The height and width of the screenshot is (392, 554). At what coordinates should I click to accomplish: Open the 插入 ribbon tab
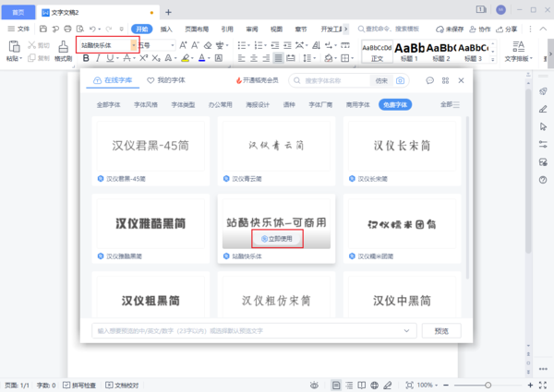166,29
